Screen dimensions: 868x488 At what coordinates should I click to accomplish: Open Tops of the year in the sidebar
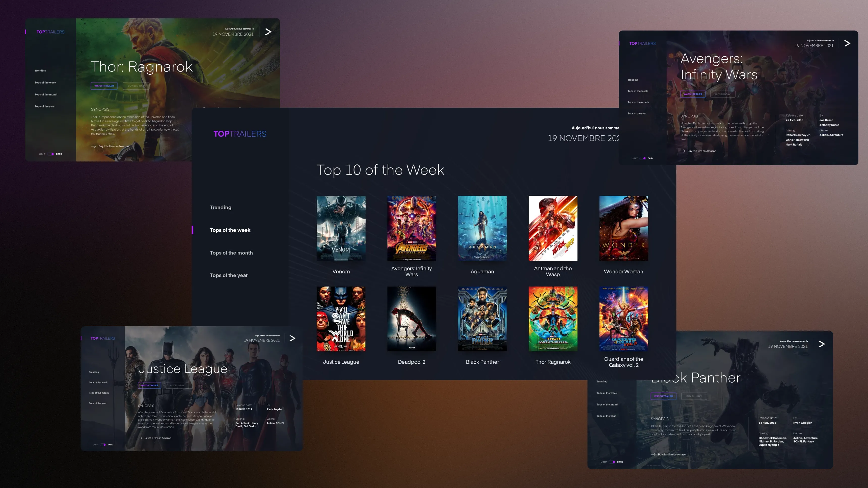click(x=229, y=275)
